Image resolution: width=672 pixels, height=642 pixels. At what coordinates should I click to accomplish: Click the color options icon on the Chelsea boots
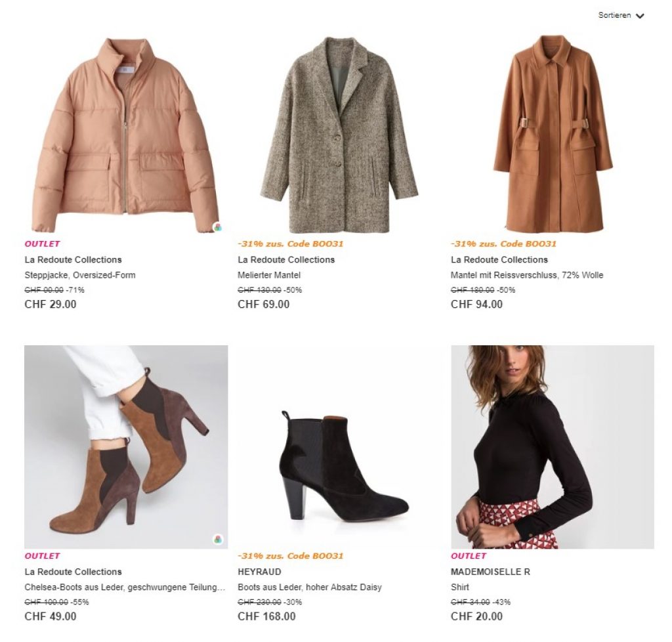tap(219, 539)
